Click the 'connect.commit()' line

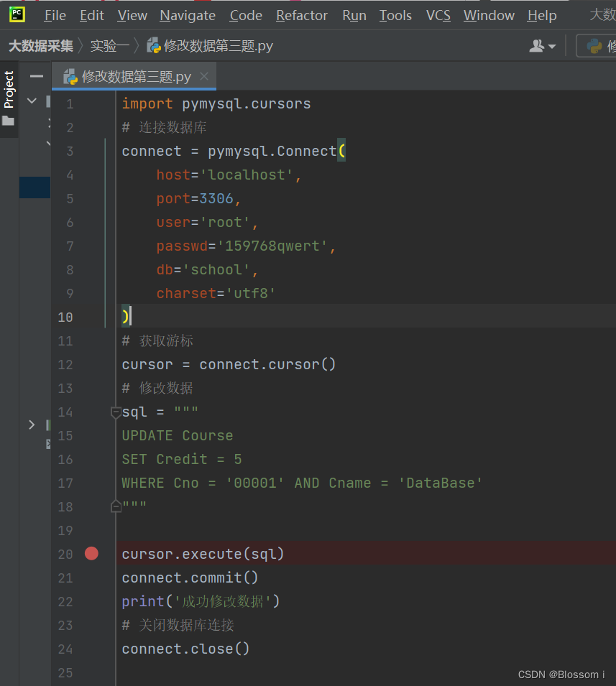(x=190, y=578)
